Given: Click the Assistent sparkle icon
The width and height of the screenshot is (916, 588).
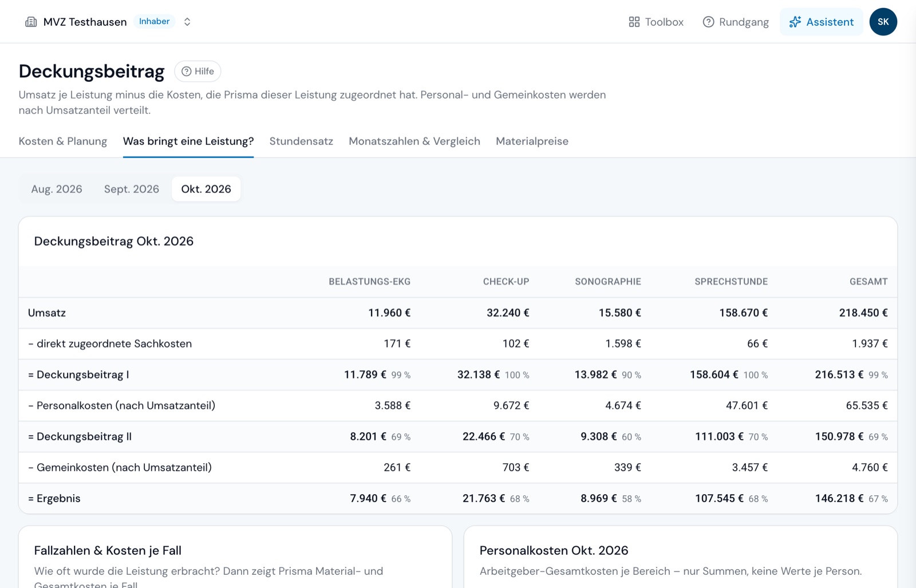Looking at the screenshot, I should [x=795, y=22].
